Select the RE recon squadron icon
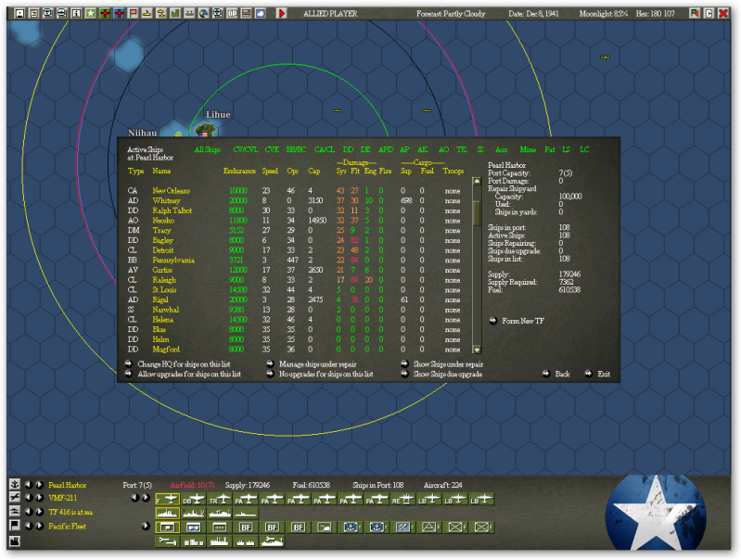This screenshot has width=741, height=560. coord(402,500)
